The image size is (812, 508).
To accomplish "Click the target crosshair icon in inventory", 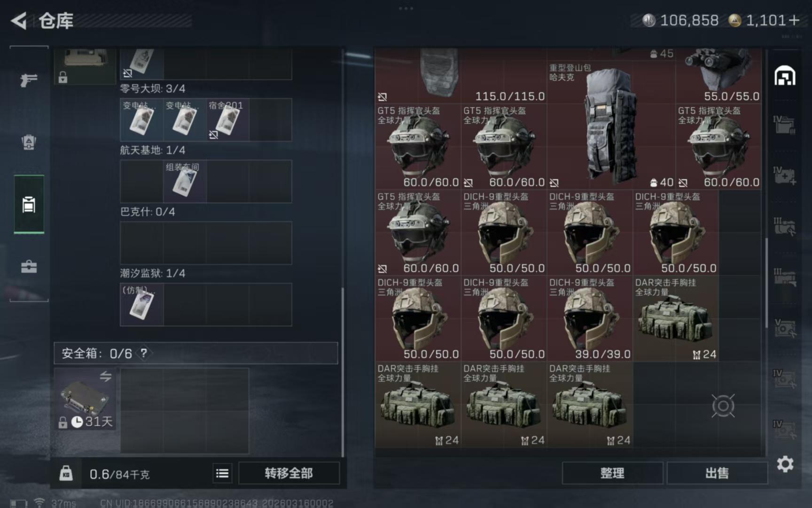I will coord(723,405).
